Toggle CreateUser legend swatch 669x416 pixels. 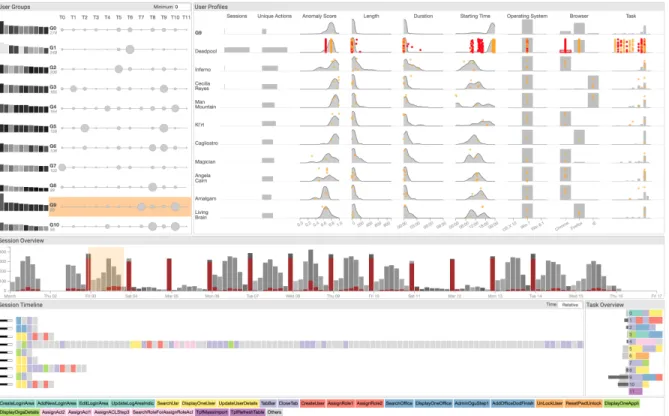point(312,403)
